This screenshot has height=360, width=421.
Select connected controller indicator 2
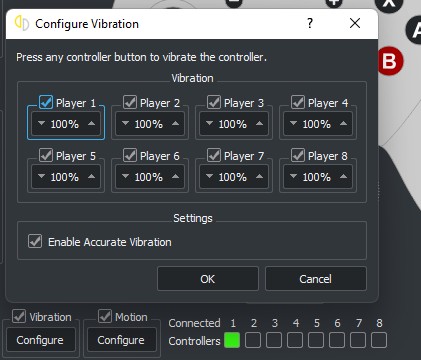click(x=253, y=340)
